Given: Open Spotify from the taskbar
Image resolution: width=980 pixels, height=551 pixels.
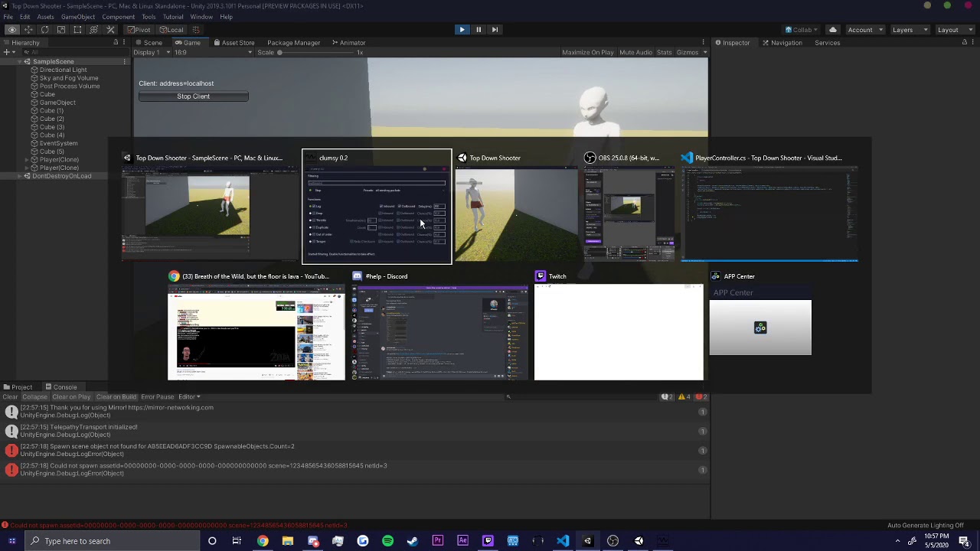Looking at the screenshot, I should click(387, 541).
